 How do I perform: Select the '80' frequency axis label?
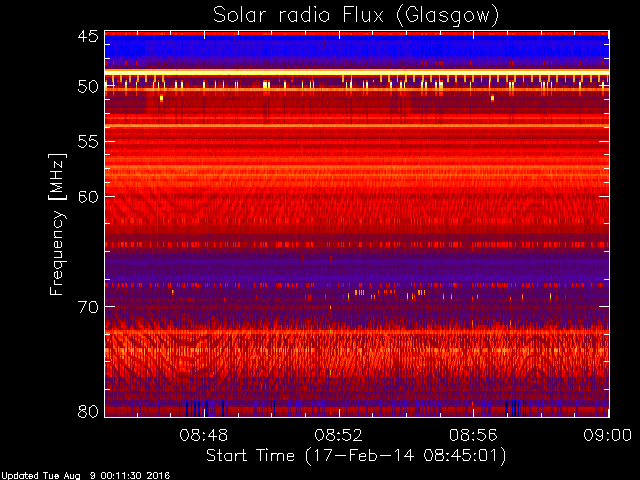coord(88,411)
